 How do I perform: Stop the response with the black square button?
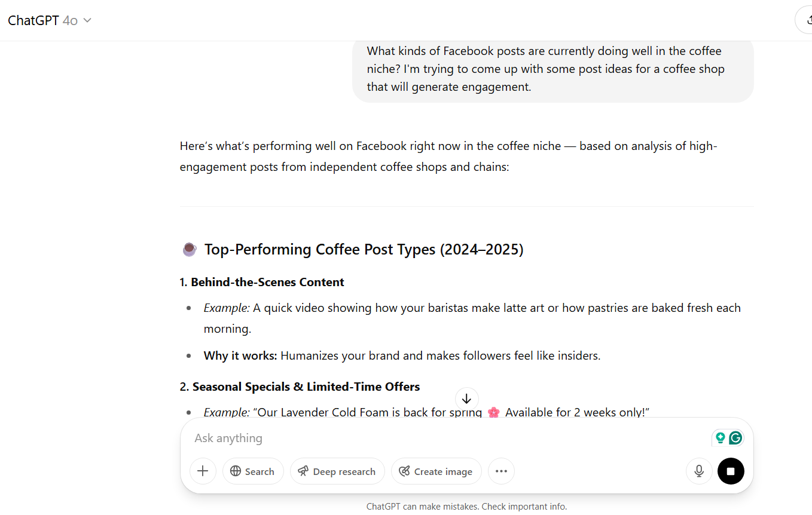tap(731, 471)
